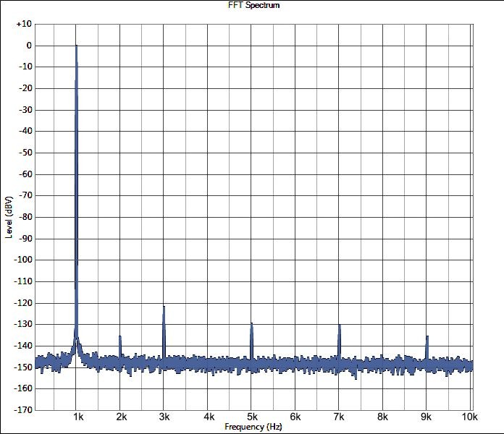Click the 1 kHz fundamental peak top
This screenshot has width=504, height=434.
tap(77, 46)
